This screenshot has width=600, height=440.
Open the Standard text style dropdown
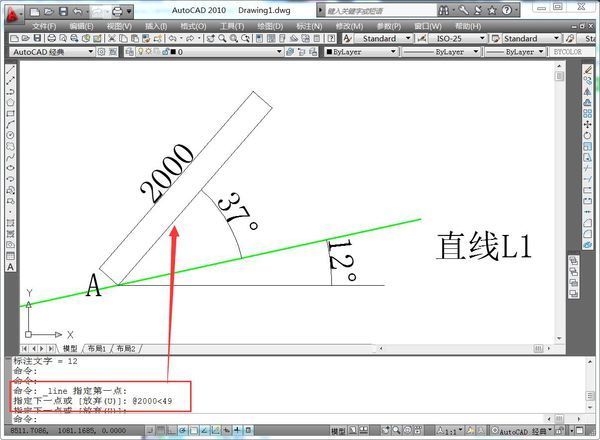383,38
